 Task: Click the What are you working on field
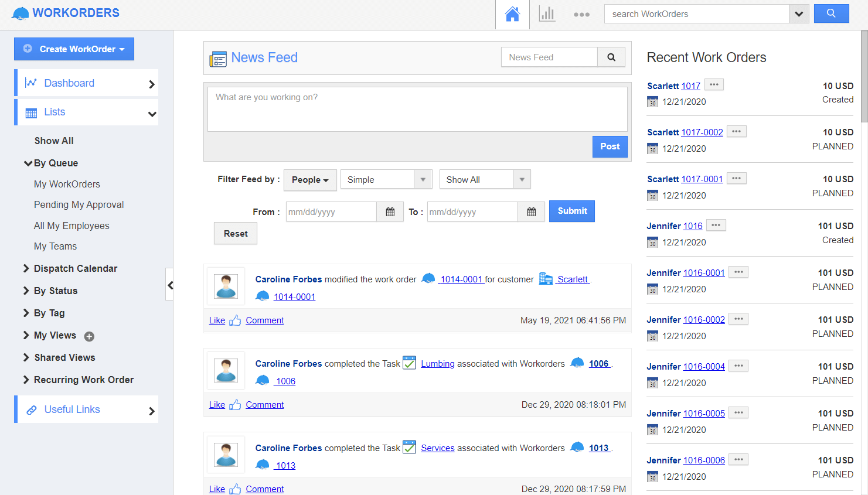[417, 109]
